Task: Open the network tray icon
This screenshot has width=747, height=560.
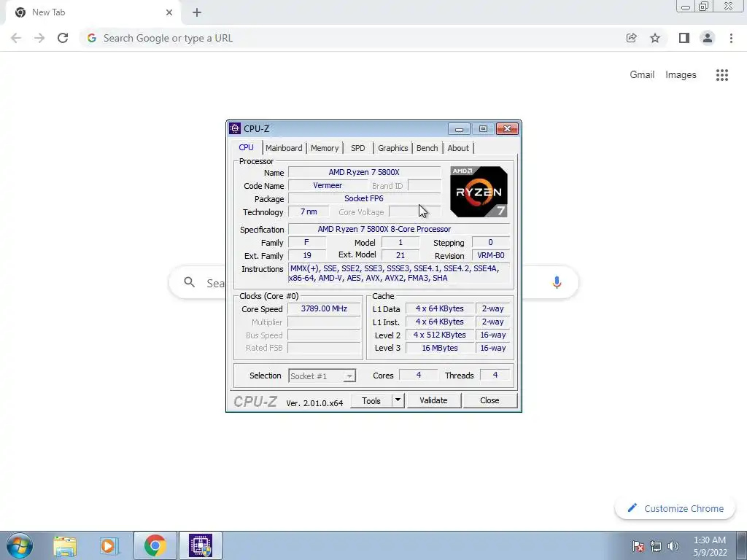Action: (x=656, y=546)
